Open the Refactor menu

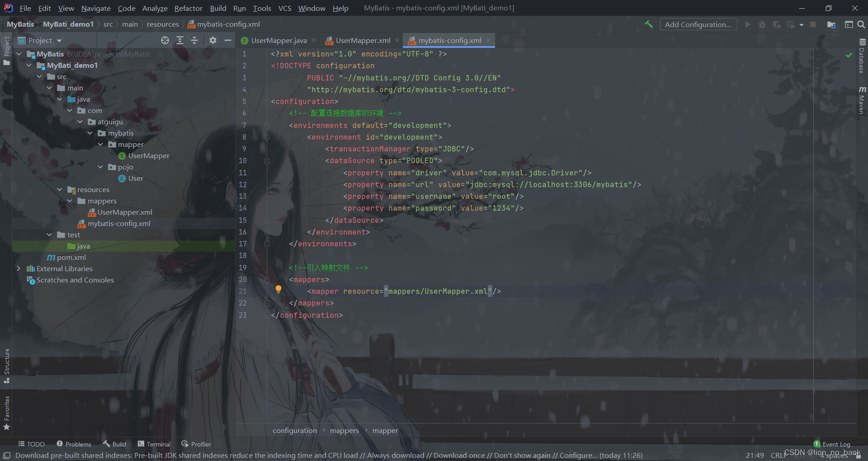(x=189, y=8)
